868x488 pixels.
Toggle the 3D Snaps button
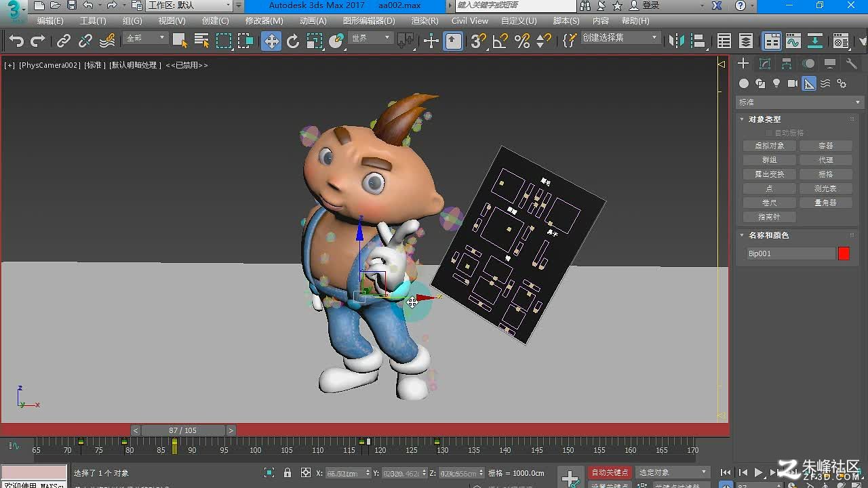478,41
